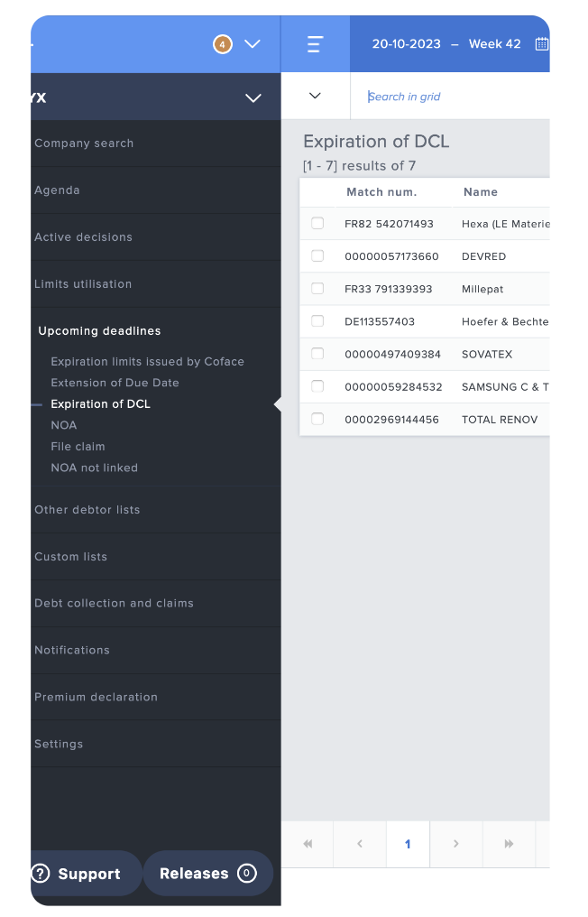Open the Releases button

click(x=207, y=874)
